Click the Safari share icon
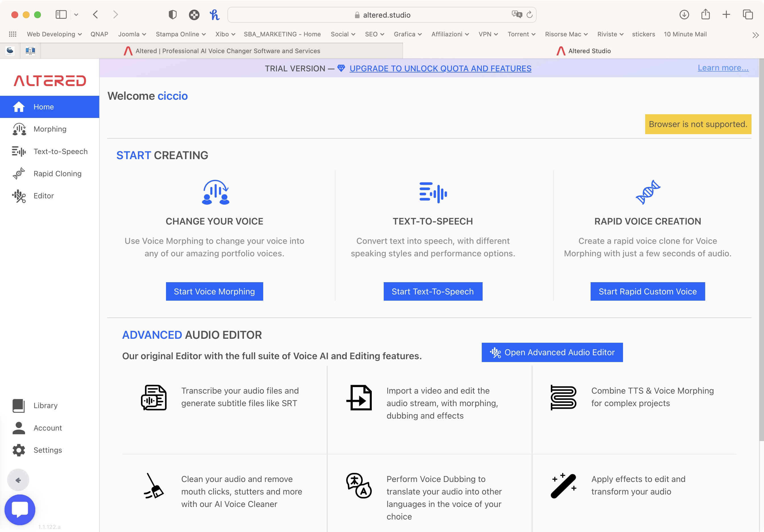 (x=705, y=14)
